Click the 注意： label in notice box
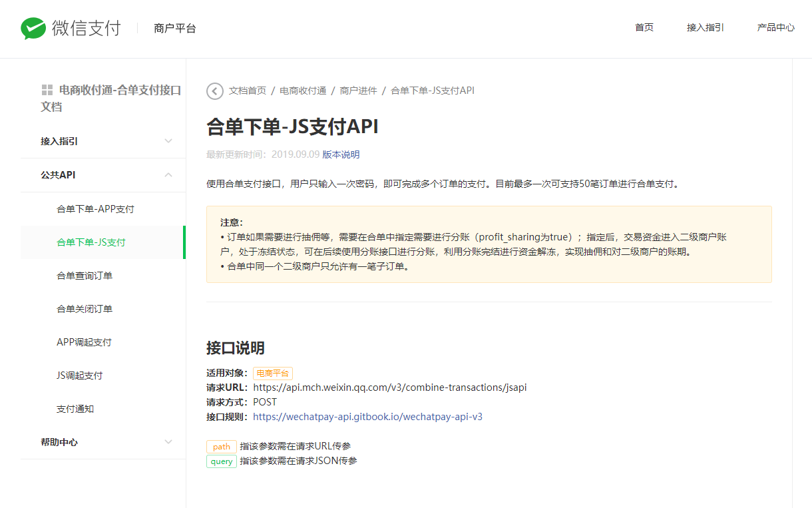The width and height of the screenshot is (812, 508). tap(232, 222)
